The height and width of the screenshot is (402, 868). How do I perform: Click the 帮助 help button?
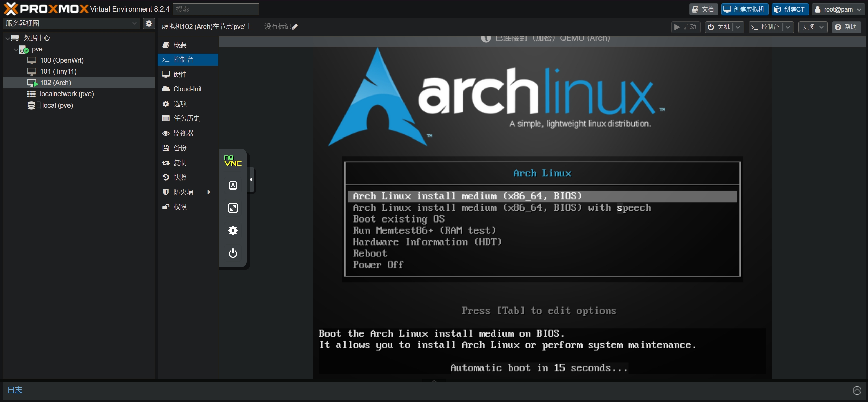(x=846, y=27)
